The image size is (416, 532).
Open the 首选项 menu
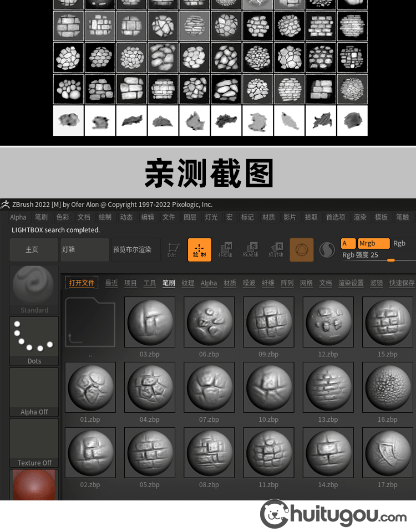point(336,217)
